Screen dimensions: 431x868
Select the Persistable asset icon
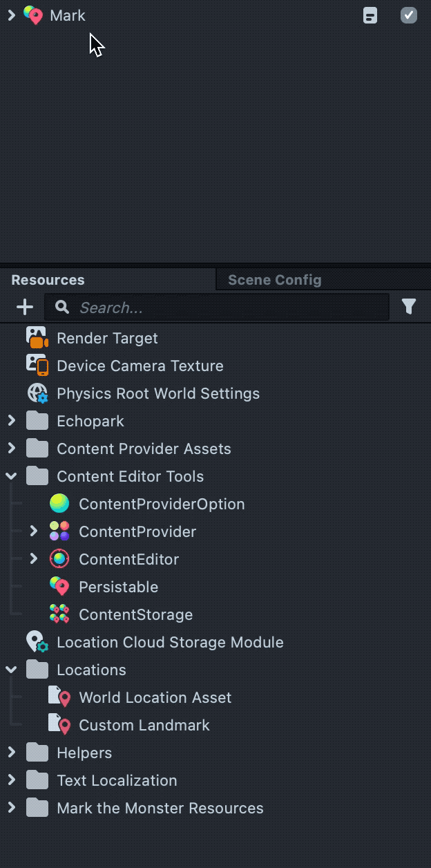[59, 587]
